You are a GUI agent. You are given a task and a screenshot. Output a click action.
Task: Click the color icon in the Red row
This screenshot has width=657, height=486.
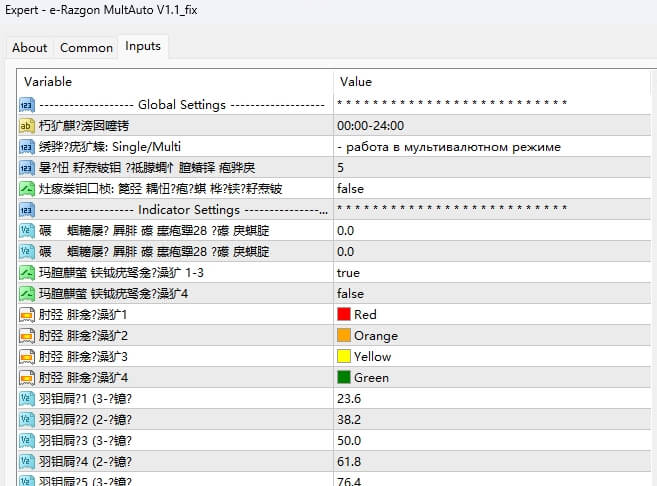tap(27, 315)
